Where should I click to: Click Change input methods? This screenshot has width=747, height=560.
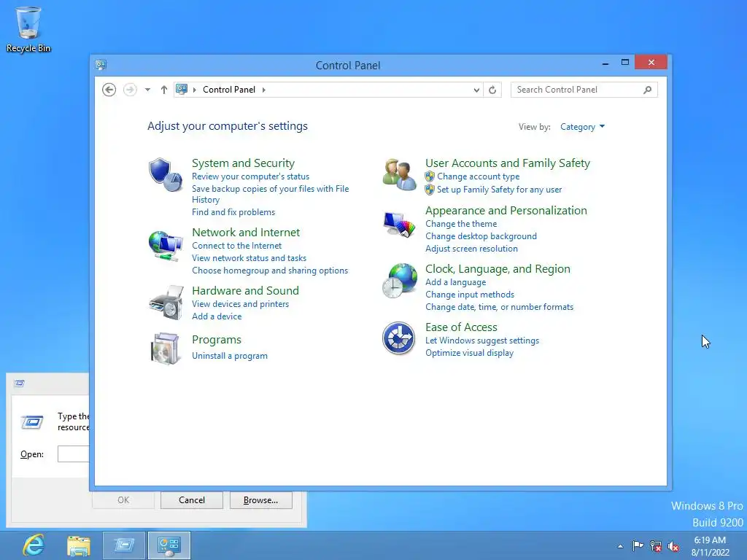[x=469, y=295]
